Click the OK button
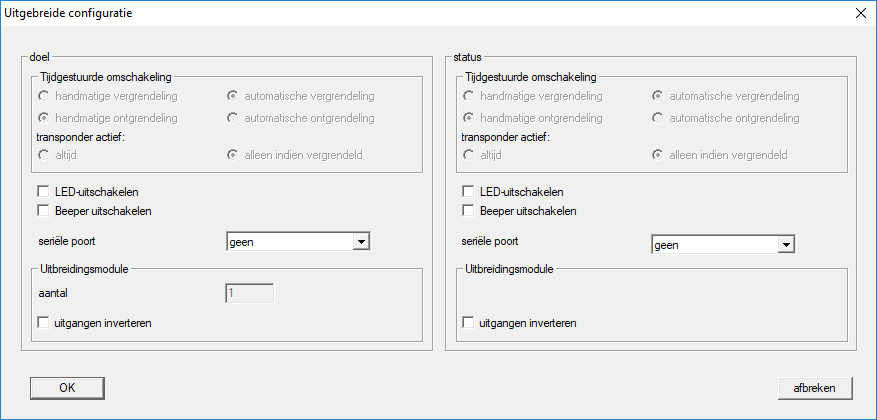The height and width of the screenshot is (420, 877). [x=67, y=387]
